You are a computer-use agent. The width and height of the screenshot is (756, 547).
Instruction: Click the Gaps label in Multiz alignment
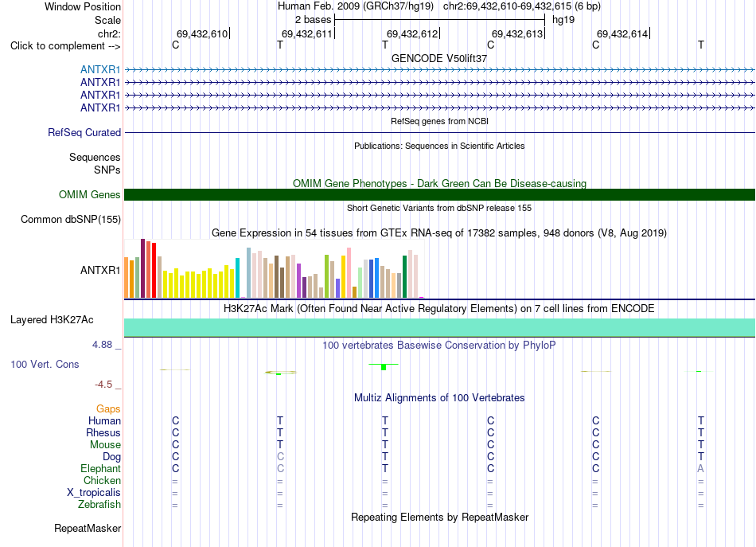click(x=108, y=409)
